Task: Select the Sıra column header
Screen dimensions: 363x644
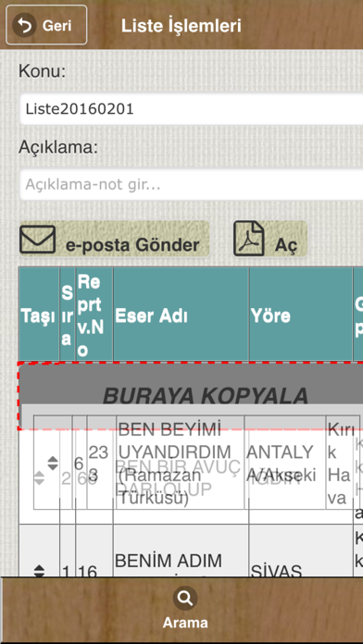Action: point(68,314)
